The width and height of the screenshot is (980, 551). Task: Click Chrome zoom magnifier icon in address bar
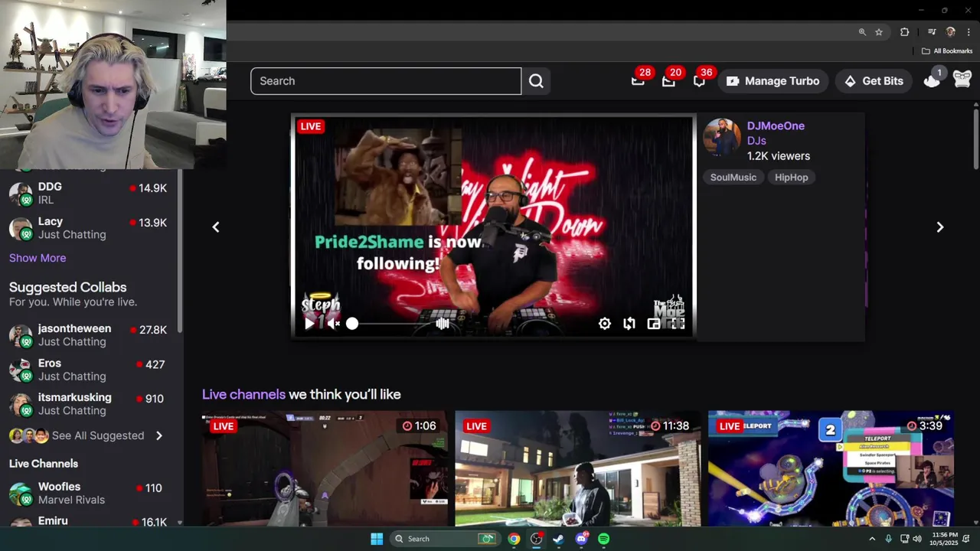click(862, 32)
